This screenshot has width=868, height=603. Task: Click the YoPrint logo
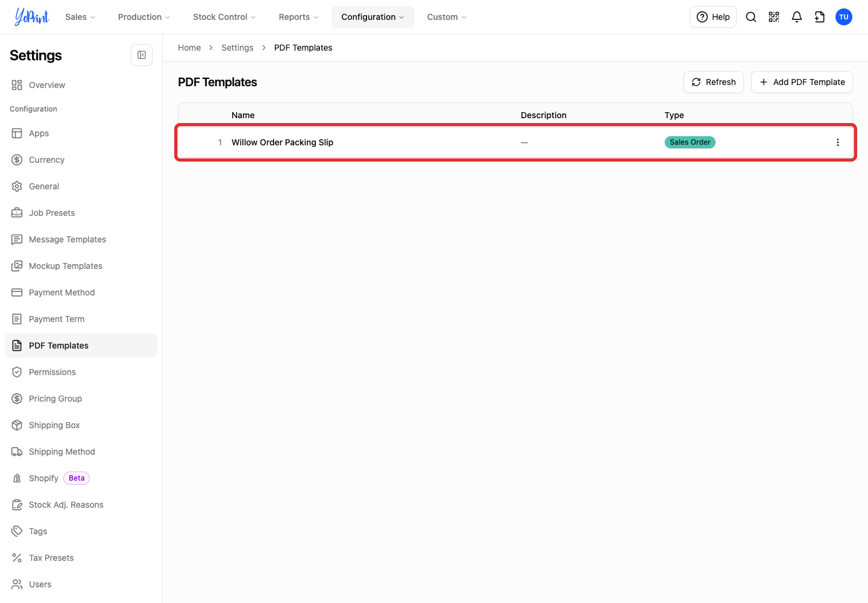[32, 17]
